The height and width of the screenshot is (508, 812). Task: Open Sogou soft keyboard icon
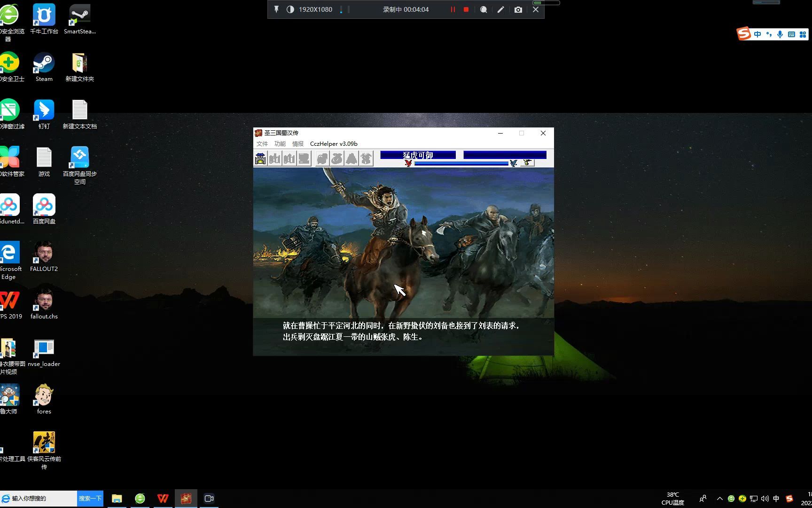[791, 34]
